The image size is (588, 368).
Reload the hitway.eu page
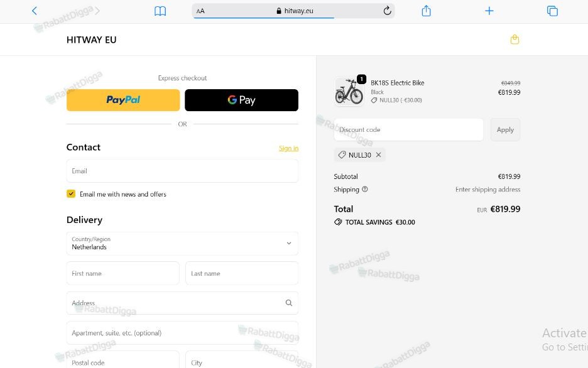[x=388, y=11]
